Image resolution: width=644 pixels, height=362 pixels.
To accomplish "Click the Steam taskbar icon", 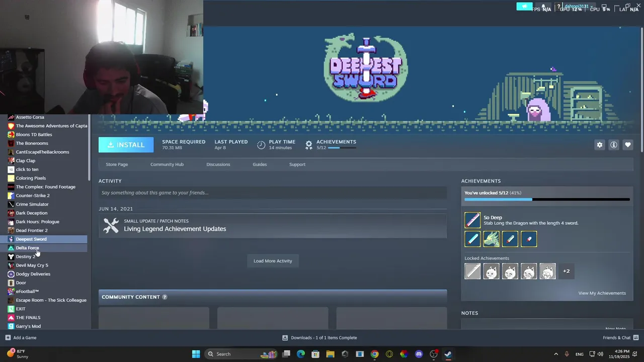I will click(x=448, y=354).
